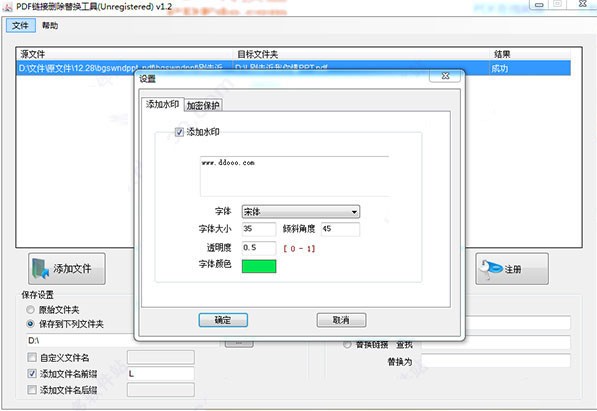Confirm settings with 确定 button
Image resolution: width=597 pixels, height=411 pixels.
pyautogui.click(x=223, y=320)
